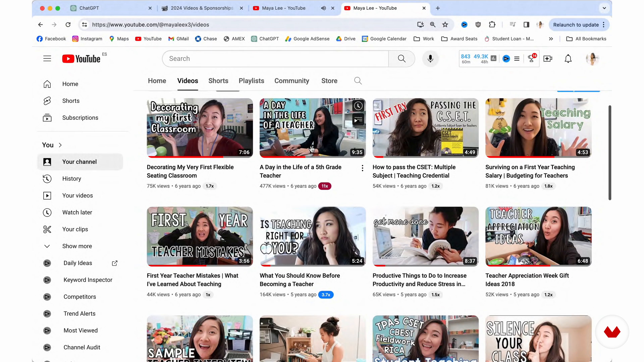This screenshot has width=644, height=362.
Task: Open History in the sidebar
Action: coord(80,179)
